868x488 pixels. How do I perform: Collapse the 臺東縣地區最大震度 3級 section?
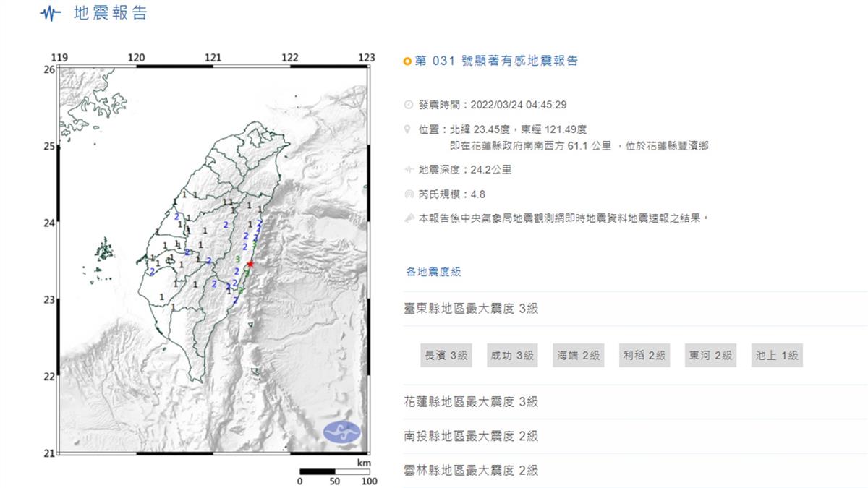[x=471, y=309]
